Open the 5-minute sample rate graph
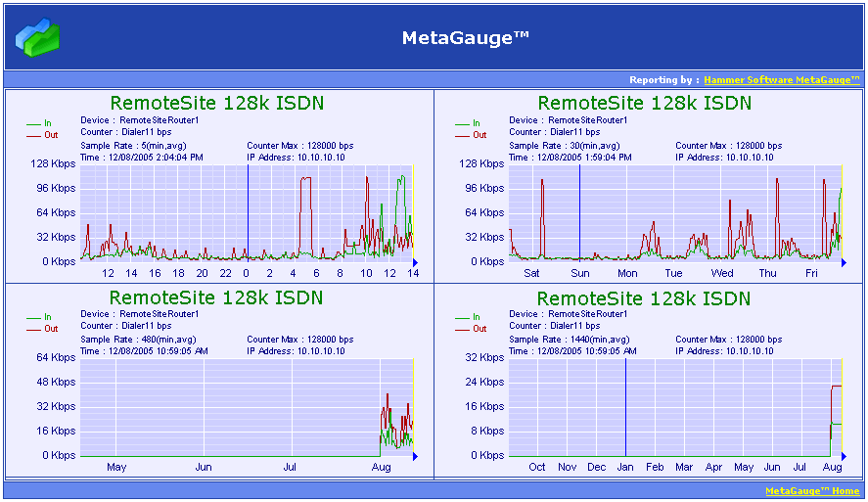Image resolution: width=868 pixels, height=502 pixels. coord(247,212)
